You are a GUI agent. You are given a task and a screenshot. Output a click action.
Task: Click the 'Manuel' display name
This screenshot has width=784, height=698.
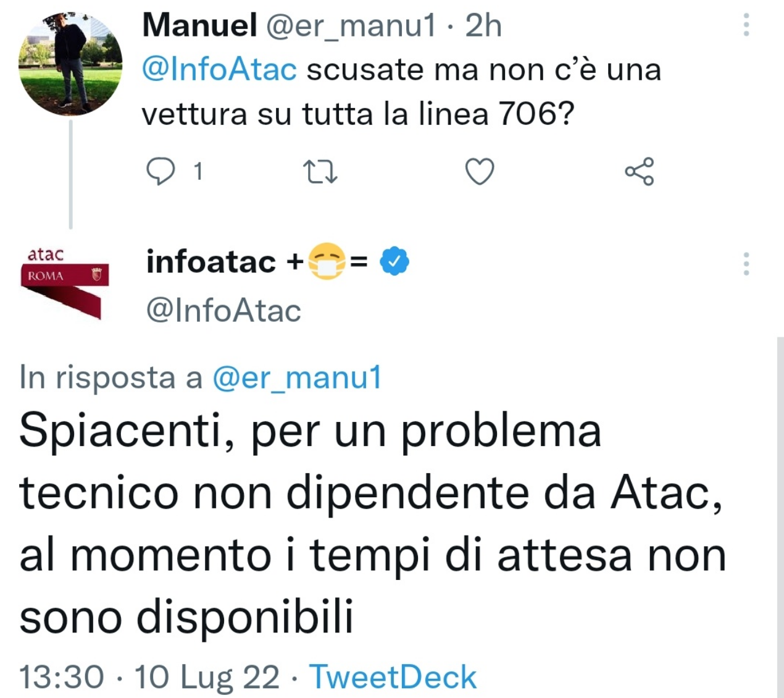[199, 26]
